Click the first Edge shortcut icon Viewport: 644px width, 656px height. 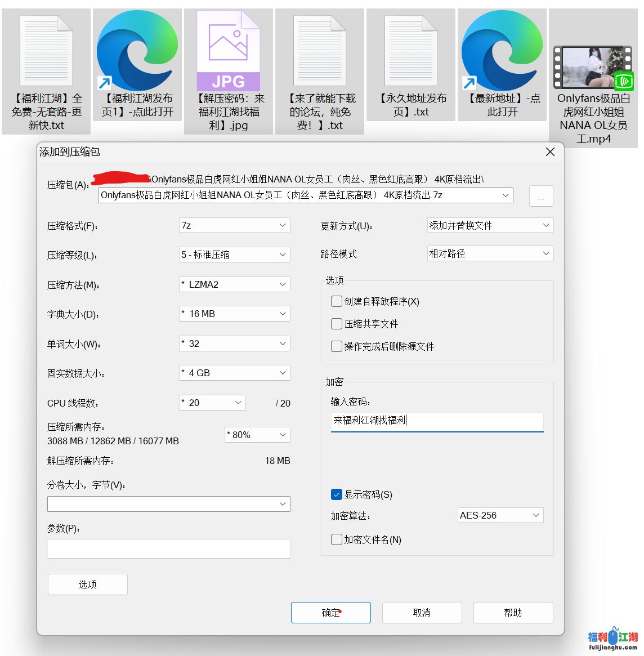137,52
